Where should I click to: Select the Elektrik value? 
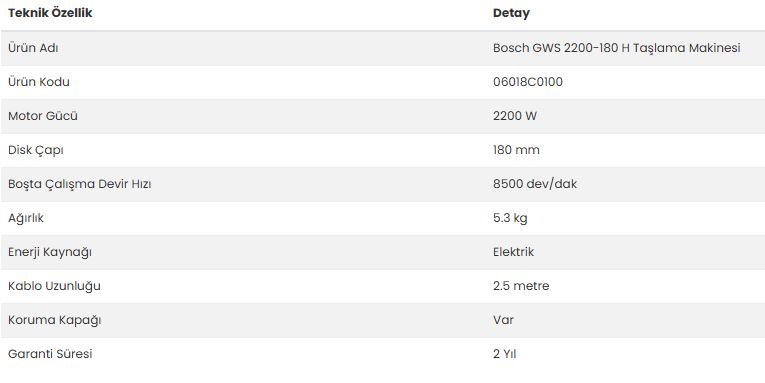tap(513, 252)
